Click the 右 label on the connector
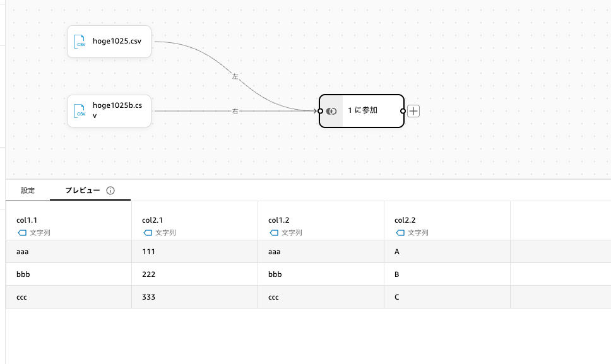The image size is (611, 364). point(235,111)
